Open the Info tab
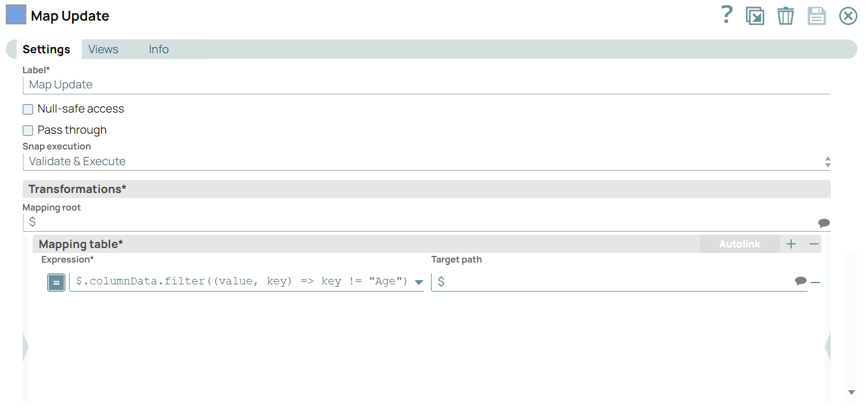This screenshot has width=868, height=409. coord(159,50)
